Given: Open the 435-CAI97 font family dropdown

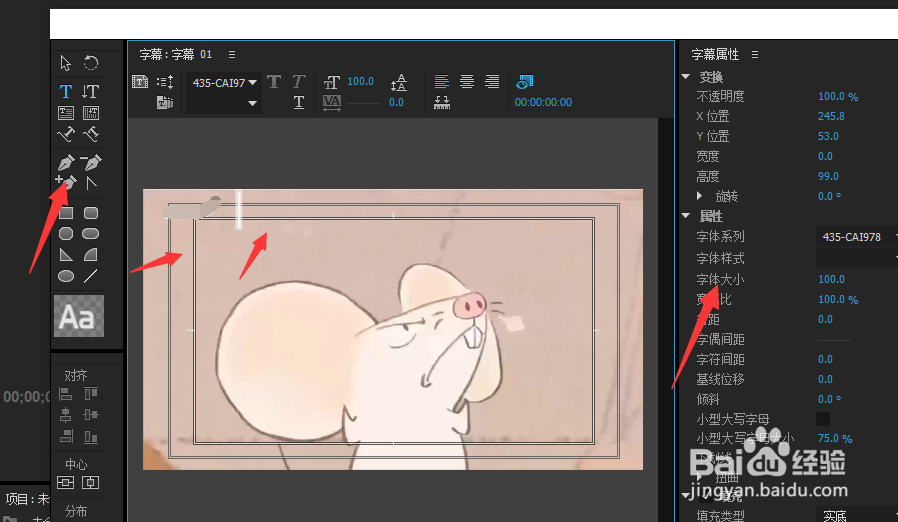Looking at the screenshot, I should point(224,83).
